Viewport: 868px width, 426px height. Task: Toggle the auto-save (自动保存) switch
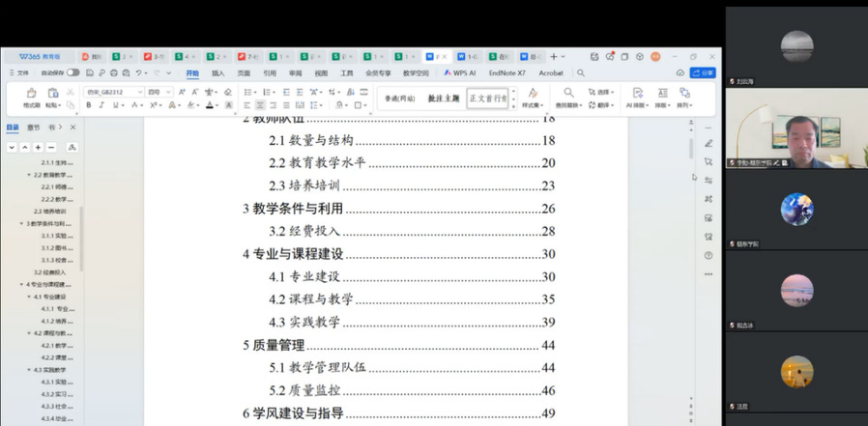(72, 72)
